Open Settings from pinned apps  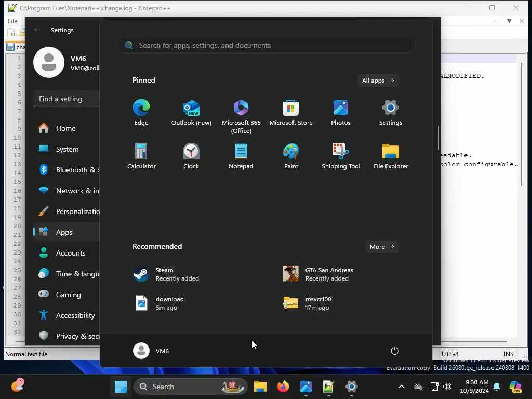390,113
